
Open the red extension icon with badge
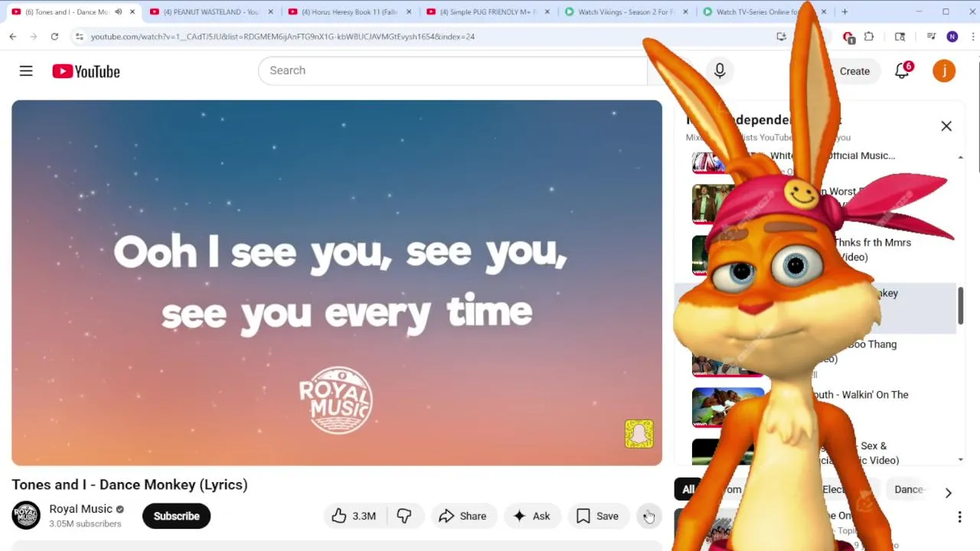point(848,37)
